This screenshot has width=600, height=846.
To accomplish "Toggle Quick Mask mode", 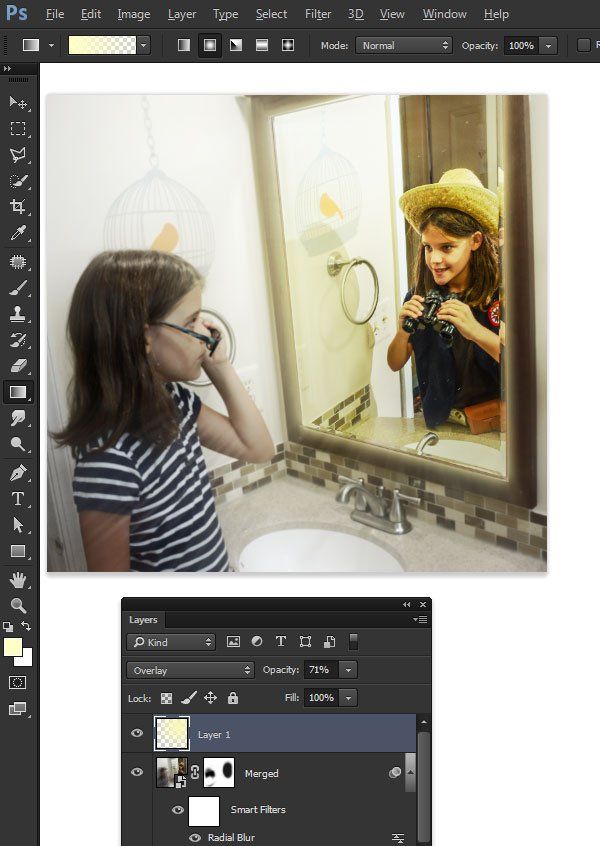I will pyautogui.click(x=17, y=683).
